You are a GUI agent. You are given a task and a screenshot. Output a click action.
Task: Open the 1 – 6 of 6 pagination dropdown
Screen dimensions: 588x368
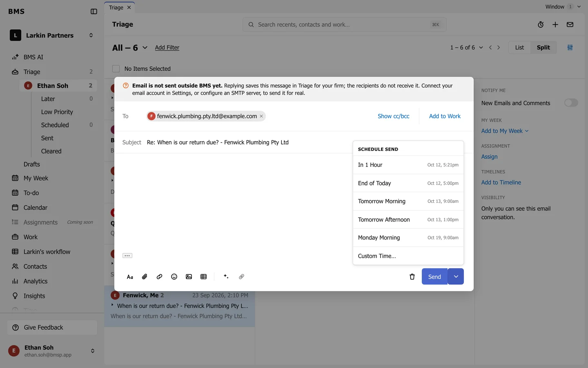point(466,47)
